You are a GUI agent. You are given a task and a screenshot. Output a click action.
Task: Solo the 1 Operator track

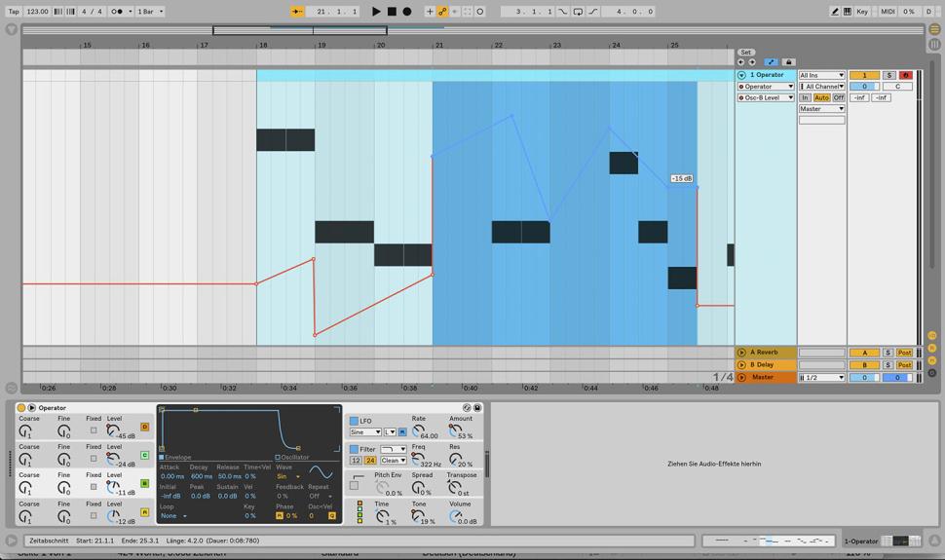tap(888, 75)
